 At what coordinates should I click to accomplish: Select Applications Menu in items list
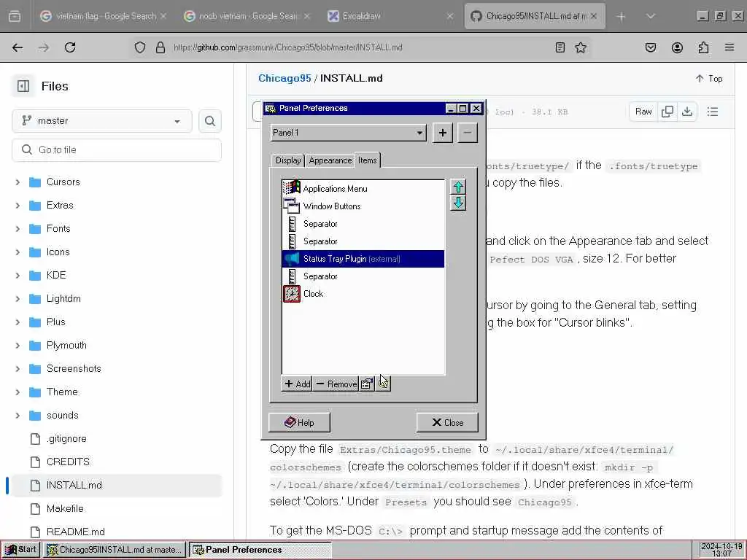click(x=363, y=189)
